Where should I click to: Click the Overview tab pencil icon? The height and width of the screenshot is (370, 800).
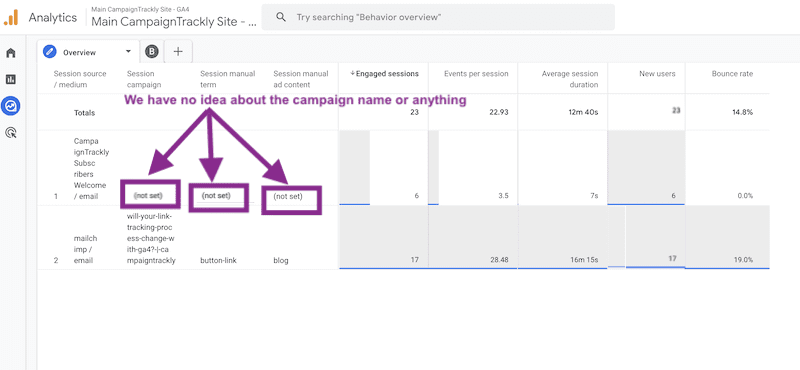(49, 52)
